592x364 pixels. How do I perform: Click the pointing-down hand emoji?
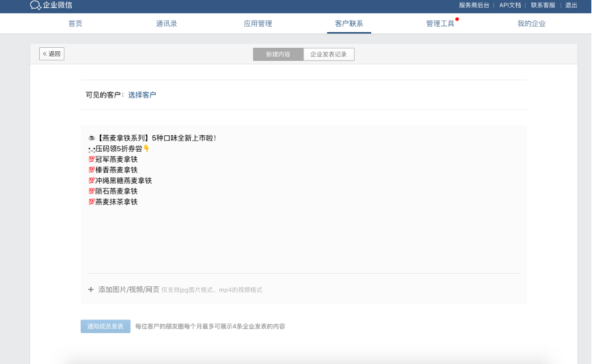click(146, 148)
